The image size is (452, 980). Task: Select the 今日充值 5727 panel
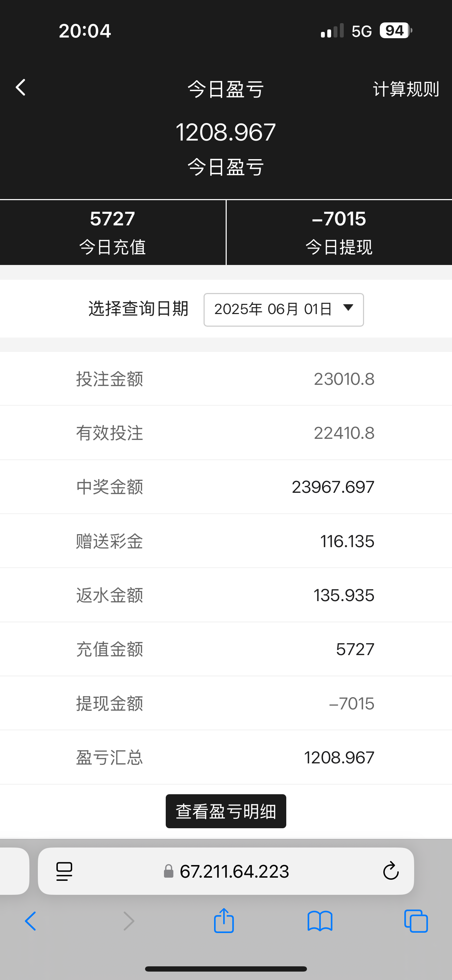coord(112,232)
